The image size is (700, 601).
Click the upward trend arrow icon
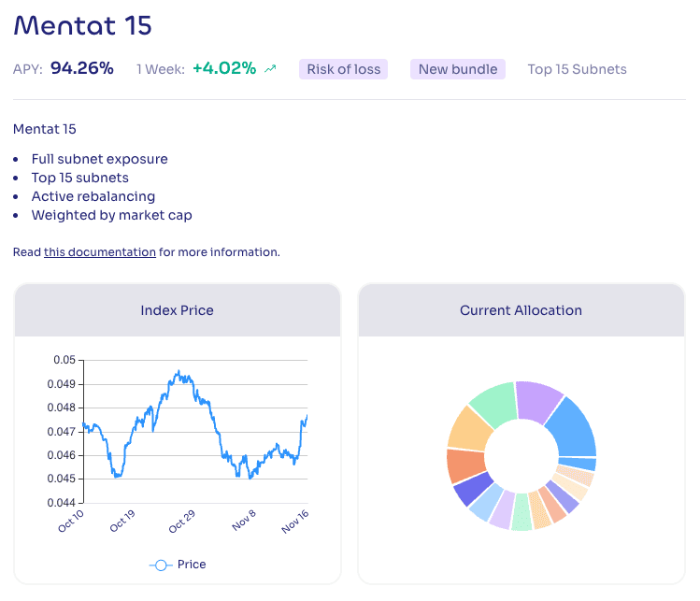[x=271, y=69]
